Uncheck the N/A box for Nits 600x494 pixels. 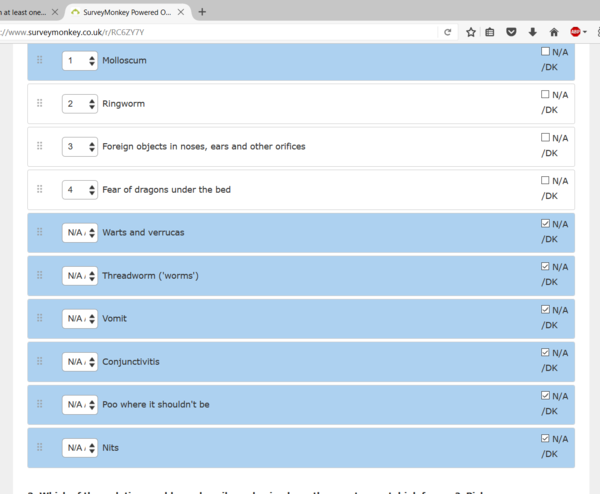[x=545, y=438]
